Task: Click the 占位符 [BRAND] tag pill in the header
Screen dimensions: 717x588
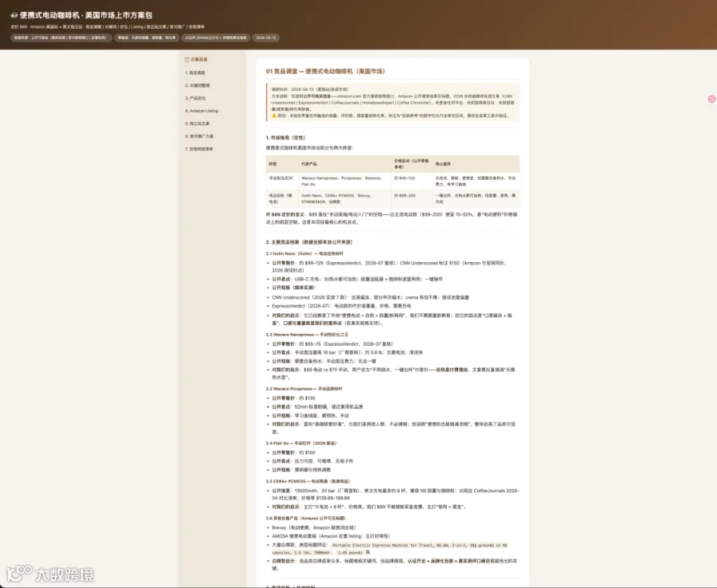Action: coord(216,38)
